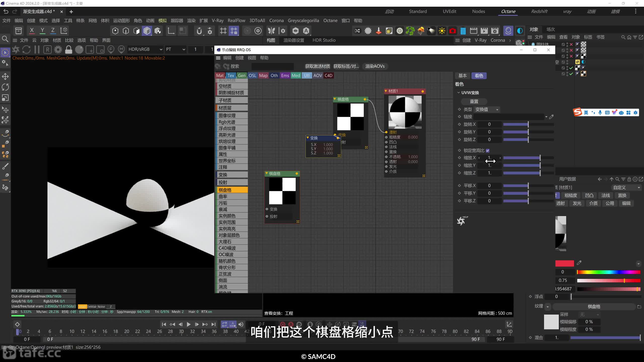Click the blue trash bin toolbar icon
The height and width of the screenshot is (362, 644).
point(463,31)
